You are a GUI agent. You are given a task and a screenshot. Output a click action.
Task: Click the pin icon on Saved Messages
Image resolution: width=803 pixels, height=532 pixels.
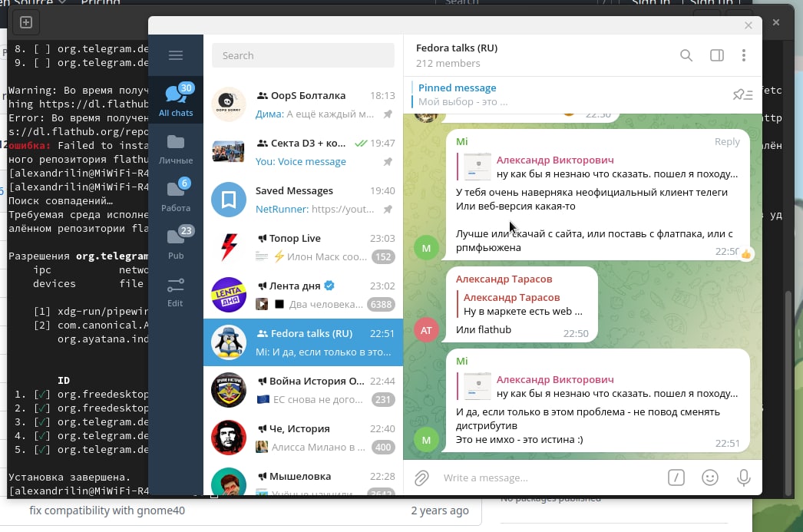coord(388,210)
